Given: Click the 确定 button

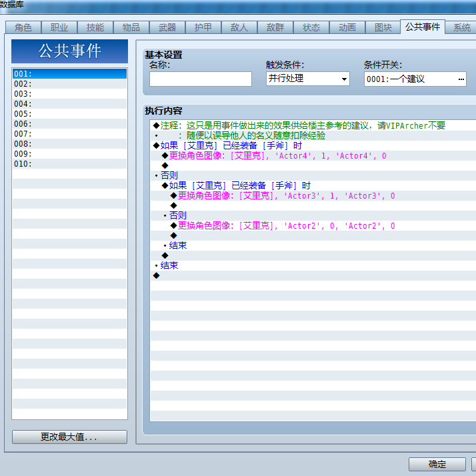Looking at the screenshot, I should 437,464.
